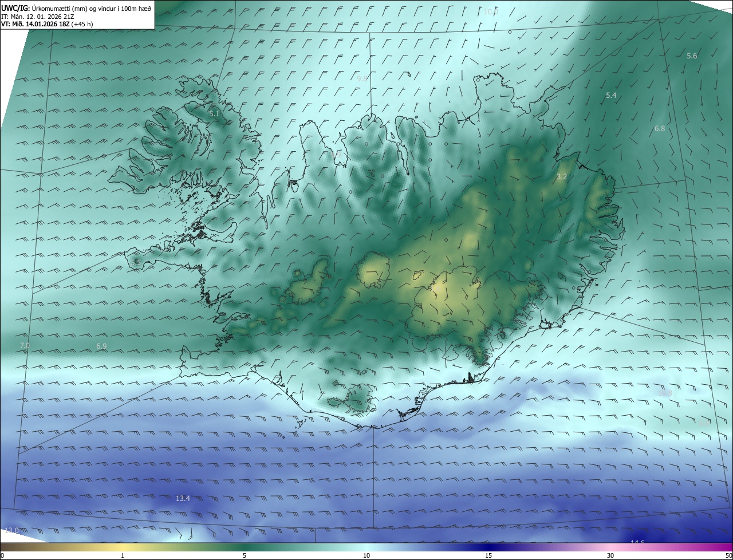Click the '9.8' value label on the map
Image resolution: width=733 pixels, height=560 pixels.
click(x=362, y=78)
